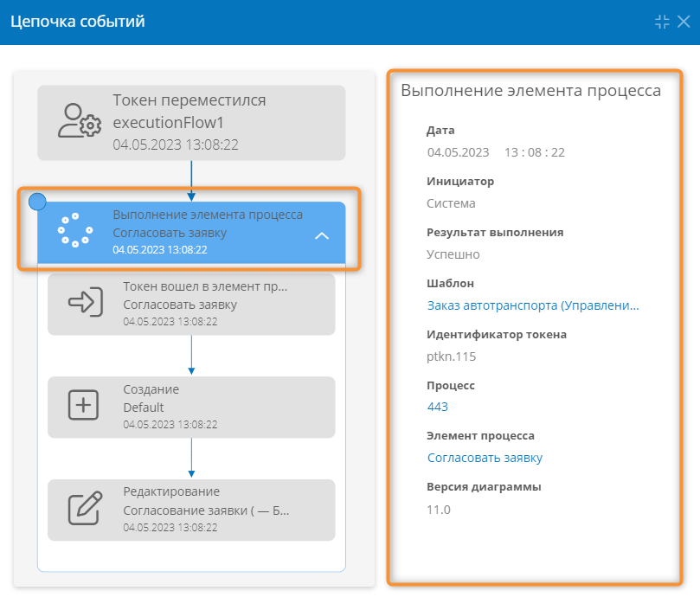
Task: Close the Цепочка событий dialog
Action: (684, 22)
